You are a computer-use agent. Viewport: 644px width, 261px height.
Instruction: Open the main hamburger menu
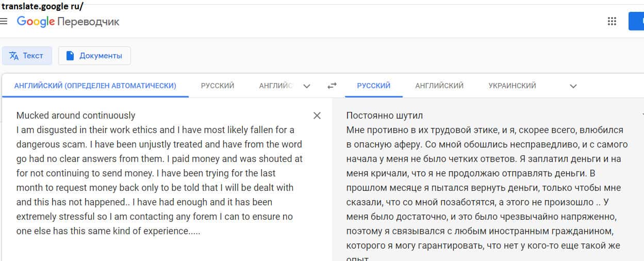point(4,22)
